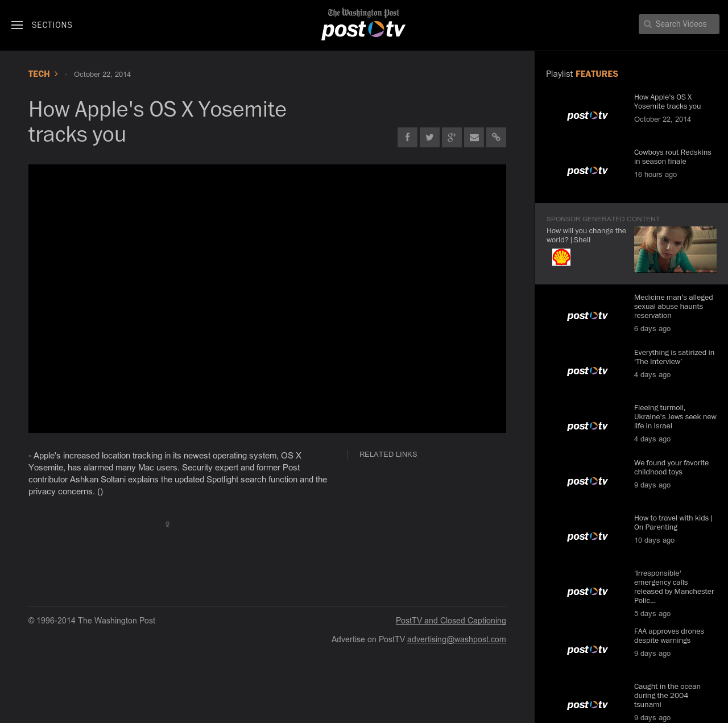728x723 pixels.
Task: Open 'Irresponsible emergency calls' video title
Action: point(674,587)
